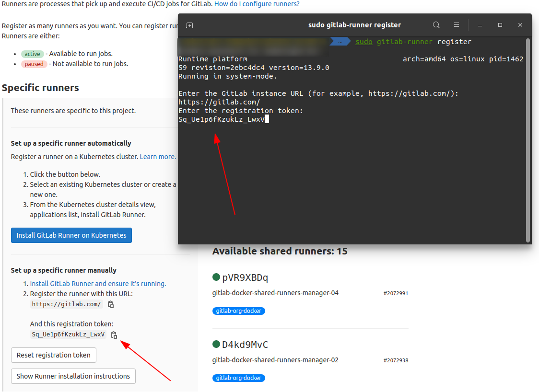This screenshot has width=539, height=392.
Task: Click the green status dot of pVR9XBDq
Action: point(216,277)
